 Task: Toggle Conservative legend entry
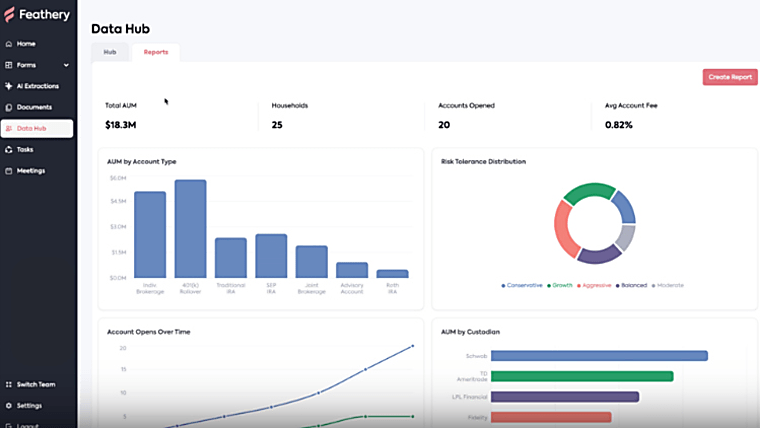coord(522,285)
